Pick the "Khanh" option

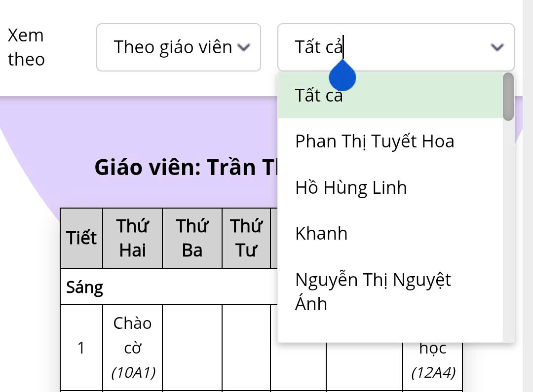click(x=321, y=234)
